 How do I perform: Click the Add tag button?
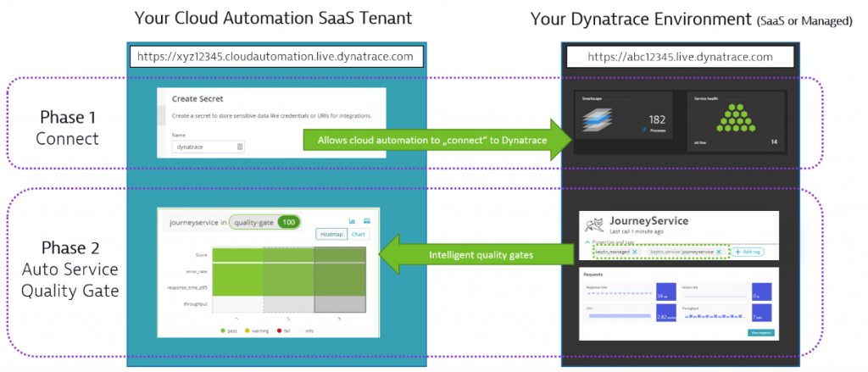[748, 252]
